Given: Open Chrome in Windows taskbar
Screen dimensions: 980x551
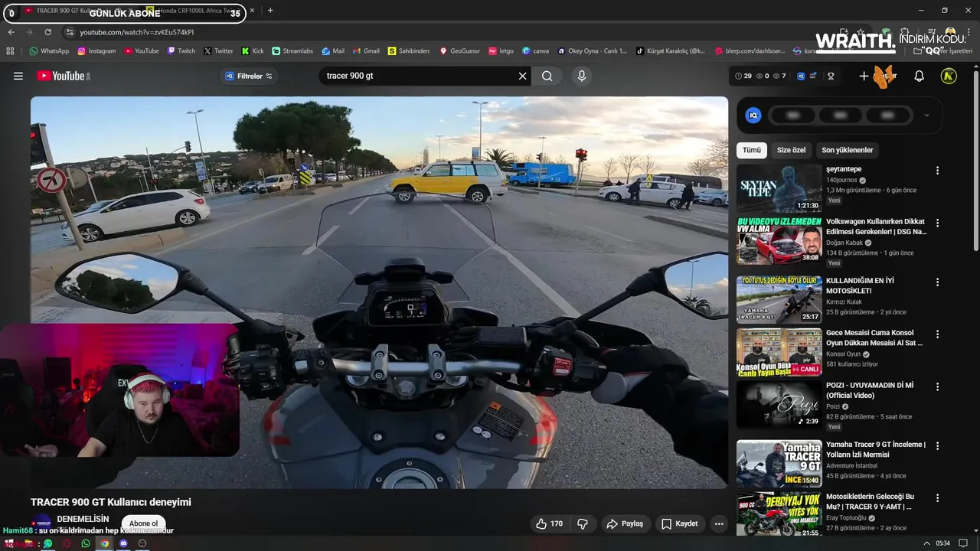Looking at the screenshot, I should pos(105,543).
